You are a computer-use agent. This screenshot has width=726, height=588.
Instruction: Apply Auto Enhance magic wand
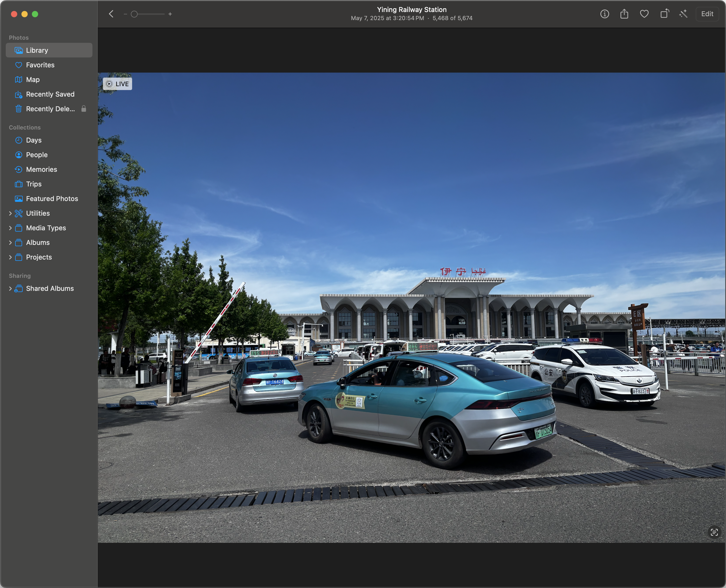[683, 14]
